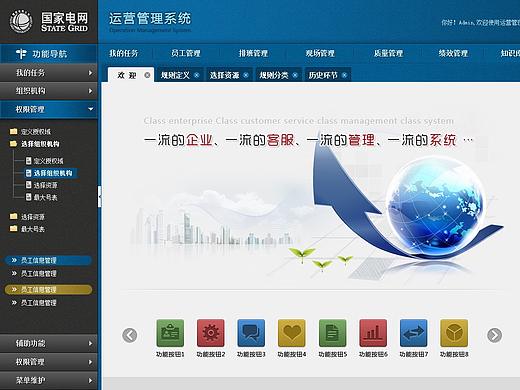Select the 选择资源 document sub-item

click(42, 185)
